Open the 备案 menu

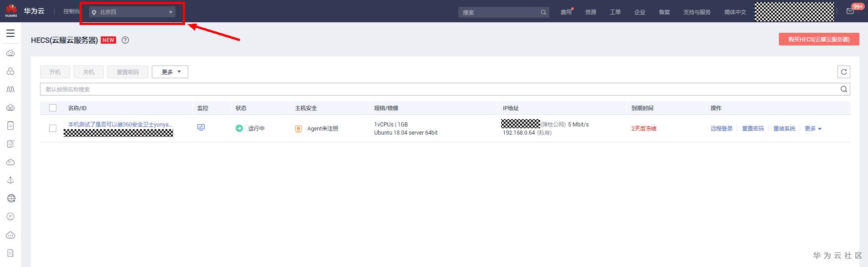tap(664, 12)
